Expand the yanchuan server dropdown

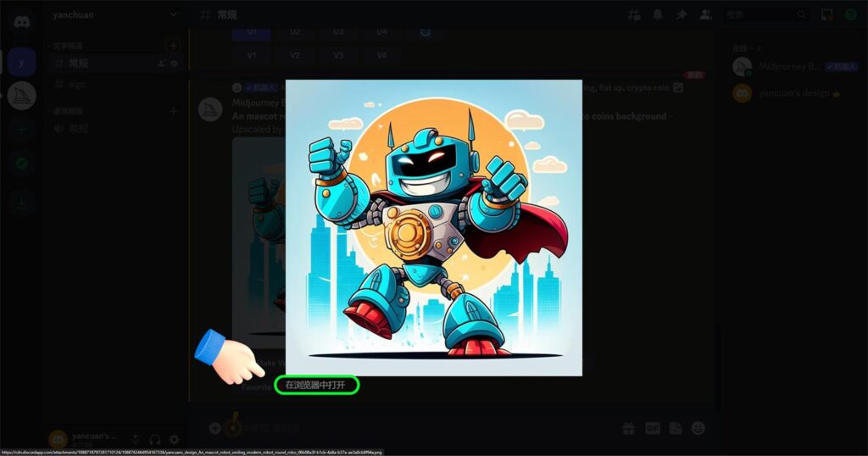(x=174, y=14)
